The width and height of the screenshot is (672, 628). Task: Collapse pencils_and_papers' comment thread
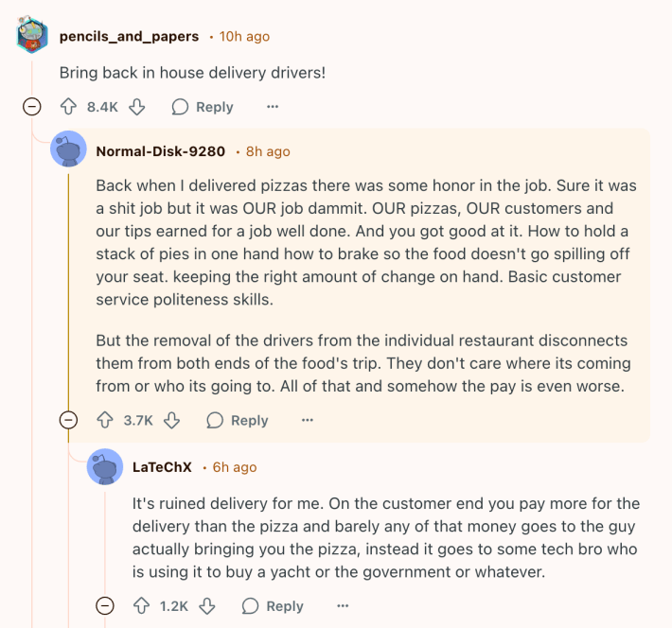32,107
